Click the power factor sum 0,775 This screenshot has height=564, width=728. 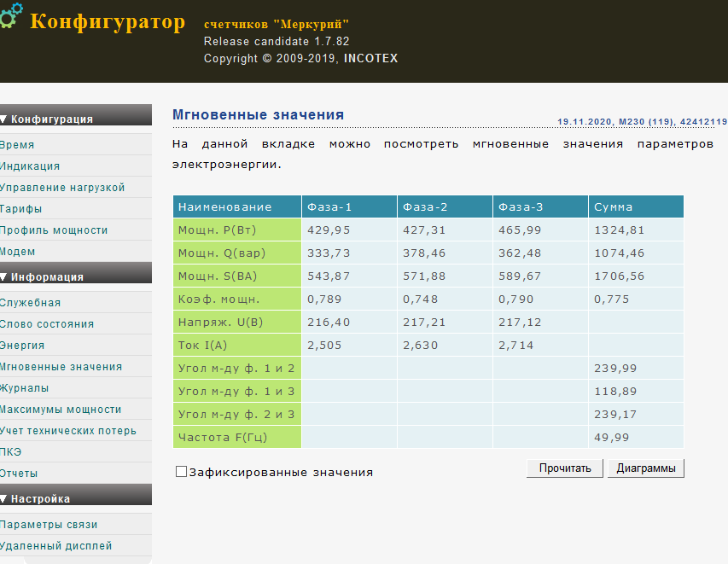pos(611,299)
